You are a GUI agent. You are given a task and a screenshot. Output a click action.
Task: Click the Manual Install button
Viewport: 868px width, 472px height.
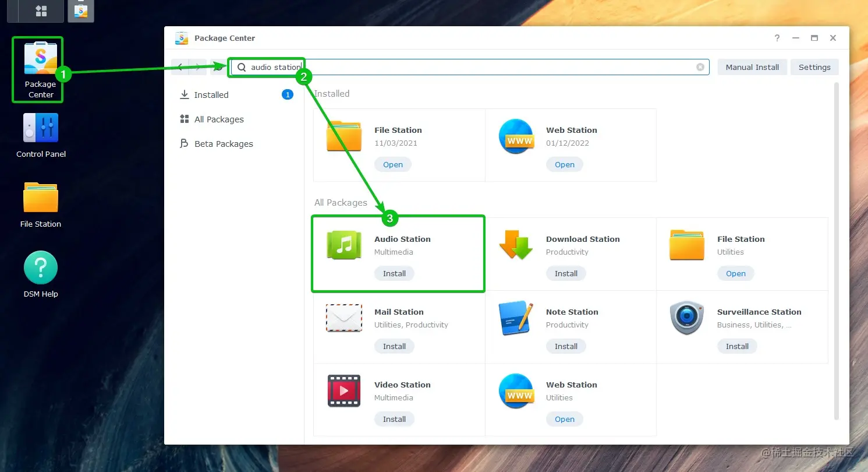[752, 66]
